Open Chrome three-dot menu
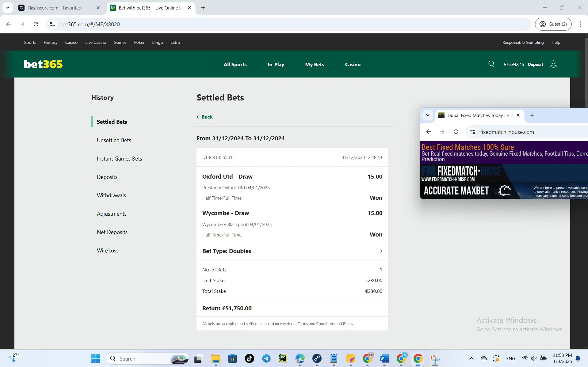Screen dimensions: 588x367 [x=580, y=24]
